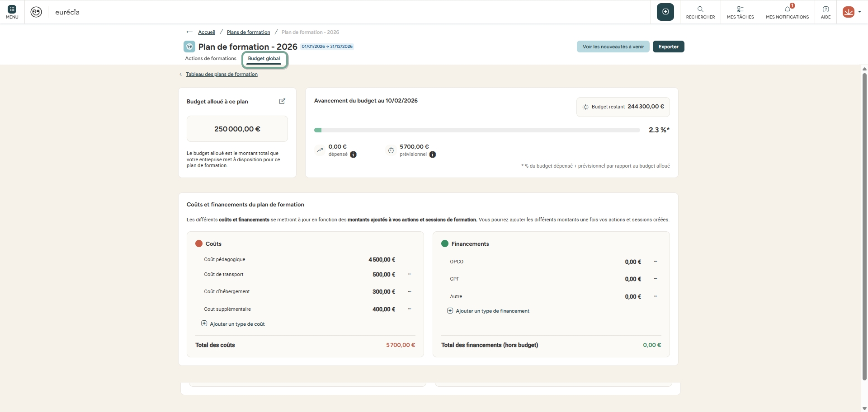This screenshot has height=412, width=868.
Task: Open options menu for Cout supplémentaire
Action: (410, 309)
